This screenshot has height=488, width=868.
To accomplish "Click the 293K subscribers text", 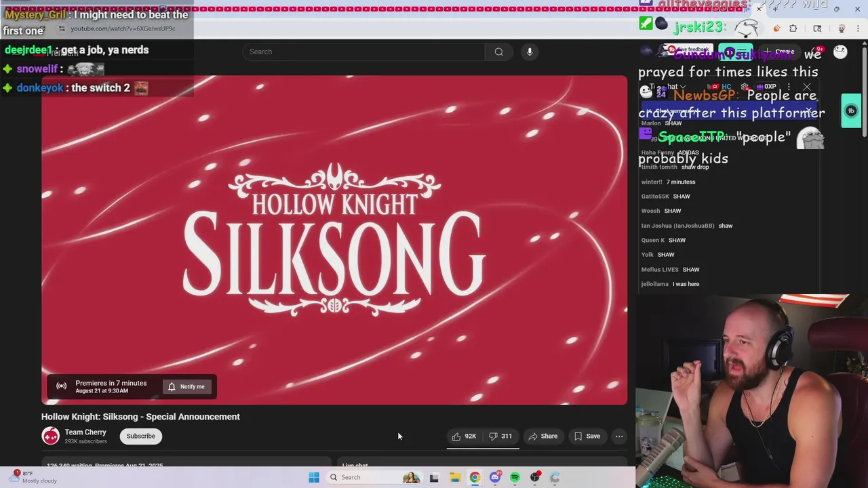I will coord(85,442).
